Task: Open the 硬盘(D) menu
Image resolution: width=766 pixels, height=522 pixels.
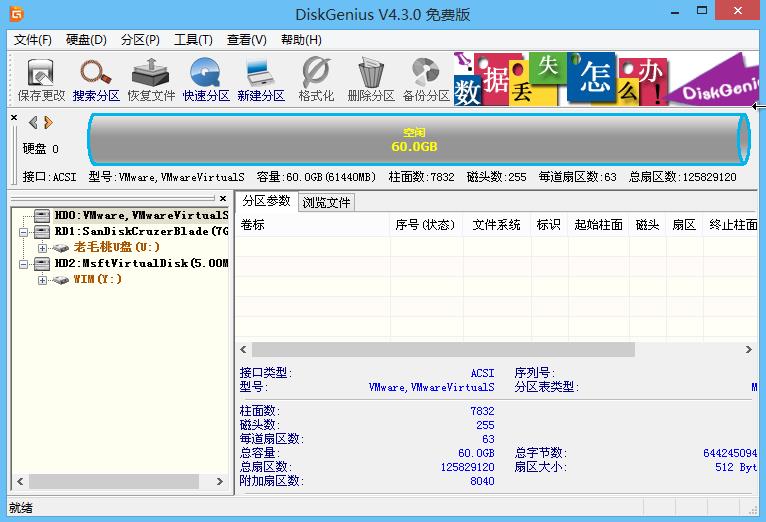Action: click(x=86, y=40)
